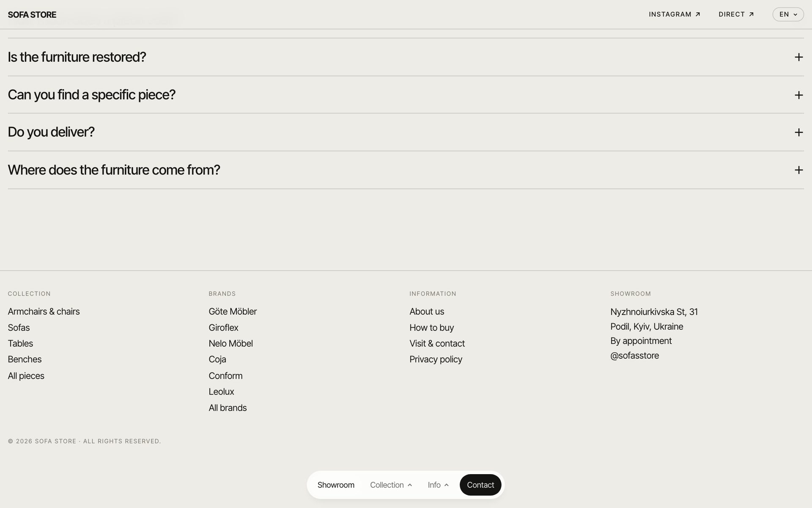
Task: Open Instagram external link in header
Action: [675, 14]
